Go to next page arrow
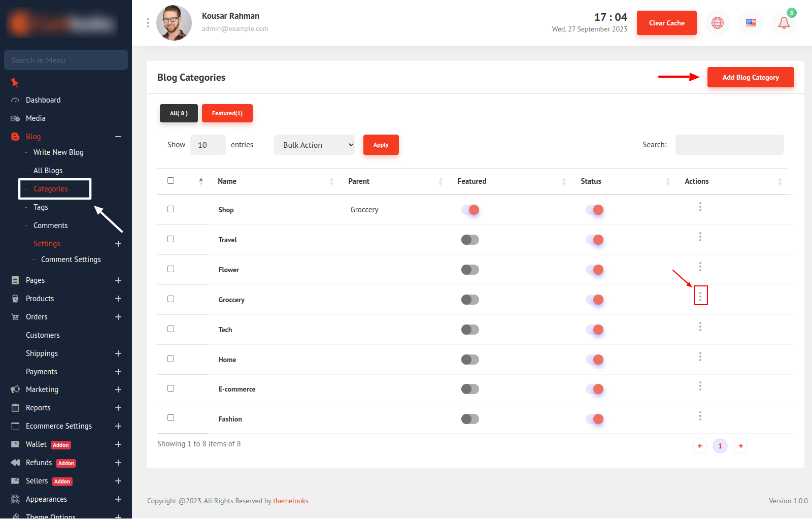This screenshot has height=519, width=812. click(x=740, y=446)
